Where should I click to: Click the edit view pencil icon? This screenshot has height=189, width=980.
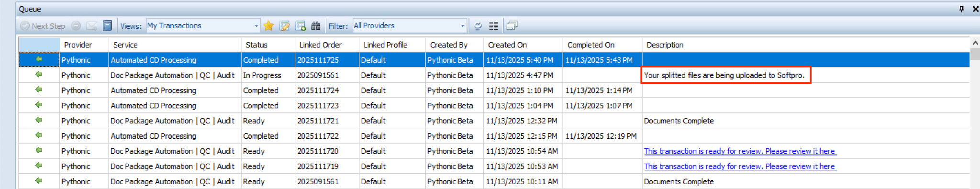(x=285, y=26)
